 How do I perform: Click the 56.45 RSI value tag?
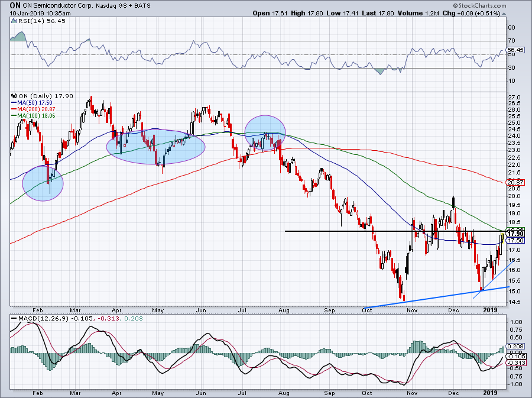[x=515, y=50]
